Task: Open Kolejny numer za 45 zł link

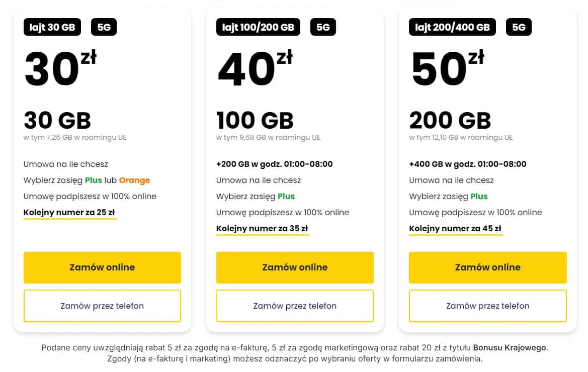Action: click(455, 228)
